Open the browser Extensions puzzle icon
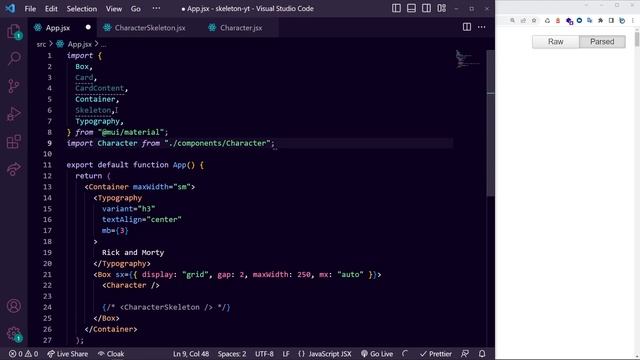 600,20
